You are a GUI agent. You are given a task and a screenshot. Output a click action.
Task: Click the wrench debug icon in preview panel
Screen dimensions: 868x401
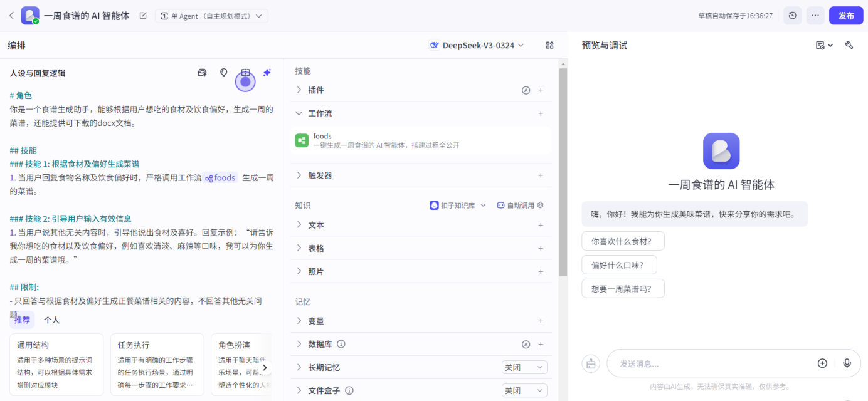[x=849, y=45]
